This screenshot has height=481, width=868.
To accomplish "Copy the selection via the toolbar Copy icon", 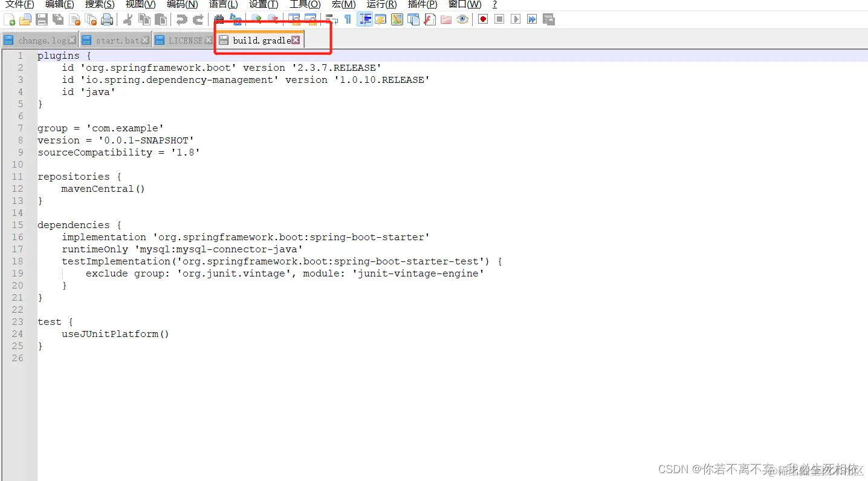I will coord(144,19).
